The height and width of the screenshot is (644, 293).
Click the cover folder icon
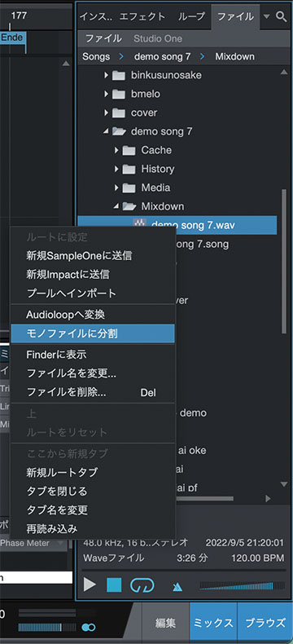tap(119, 113)
